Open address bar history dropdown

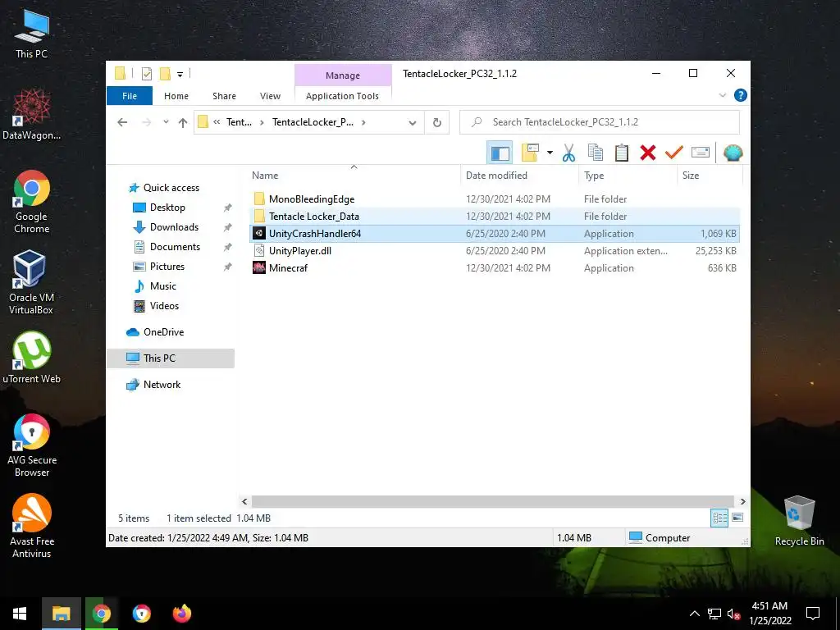click(x=413, y=123)
